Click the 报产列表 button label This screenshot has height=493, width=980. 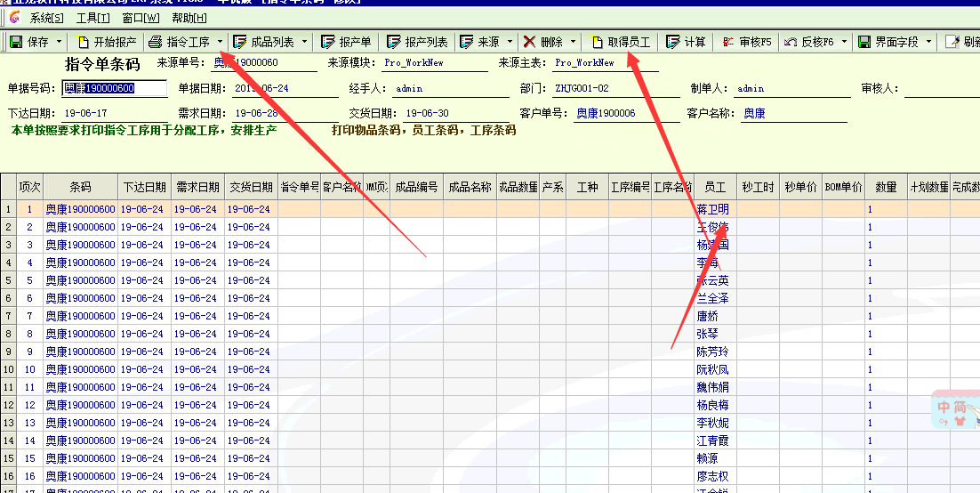tap(426, 42)
